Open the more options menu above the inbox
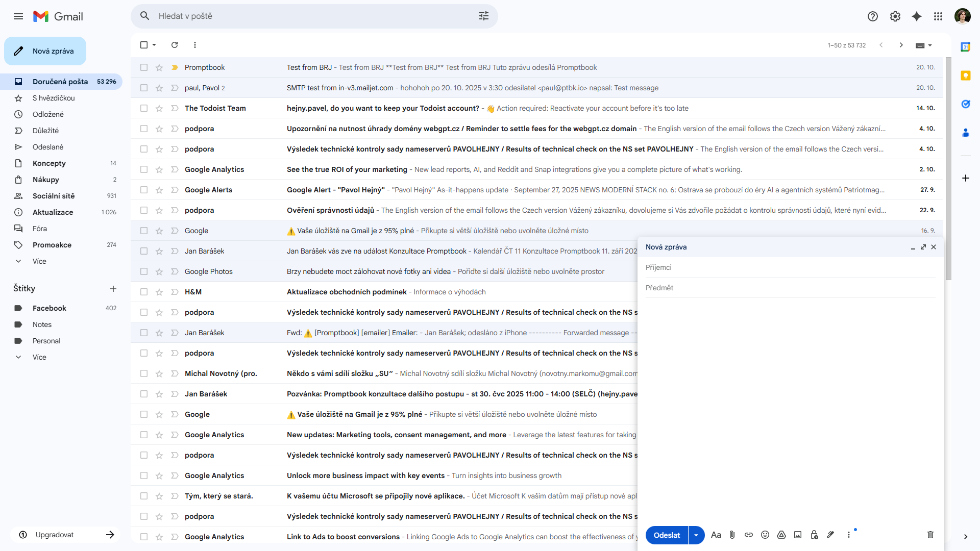Screen dimensions: 980x551 (x=194, y=45)
